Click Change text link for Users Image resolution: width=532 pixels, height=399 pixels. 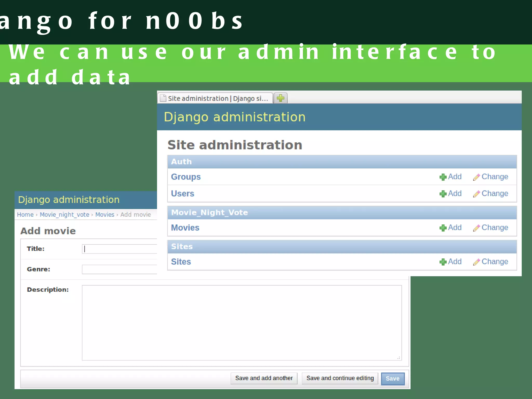coord(495,194)
